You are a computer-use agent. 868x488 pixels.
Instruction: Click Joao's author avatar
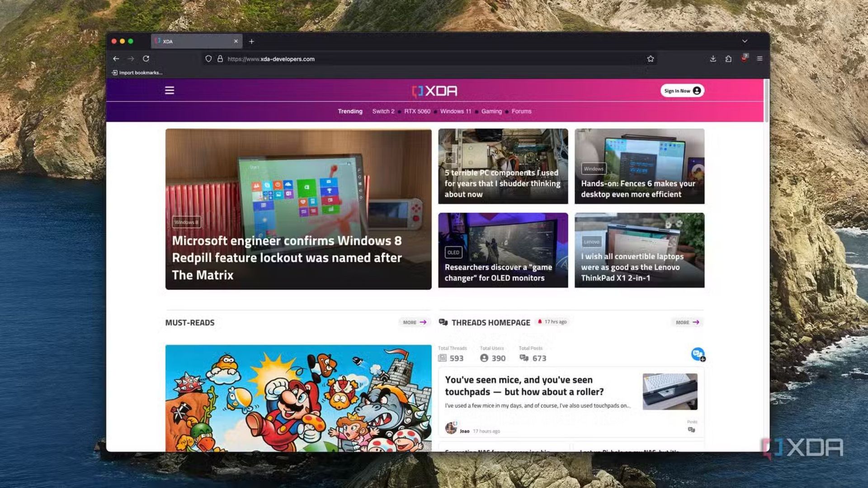[x=451, y=427]
